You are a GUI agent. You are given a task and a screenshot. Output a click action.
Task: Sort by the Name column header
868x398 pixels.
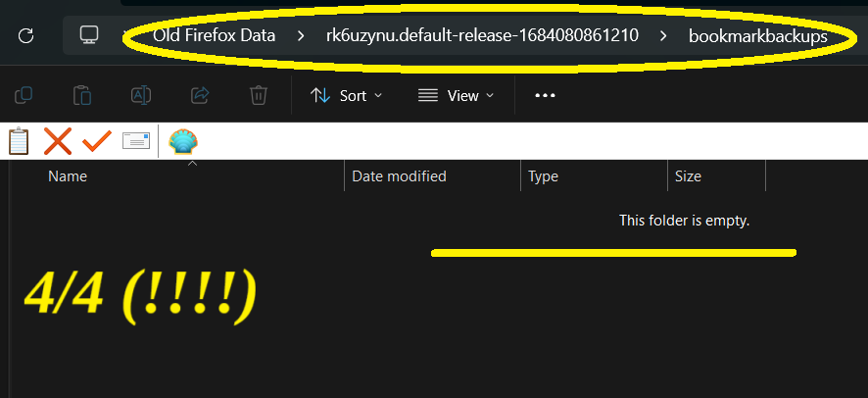[x=68, y=176]
